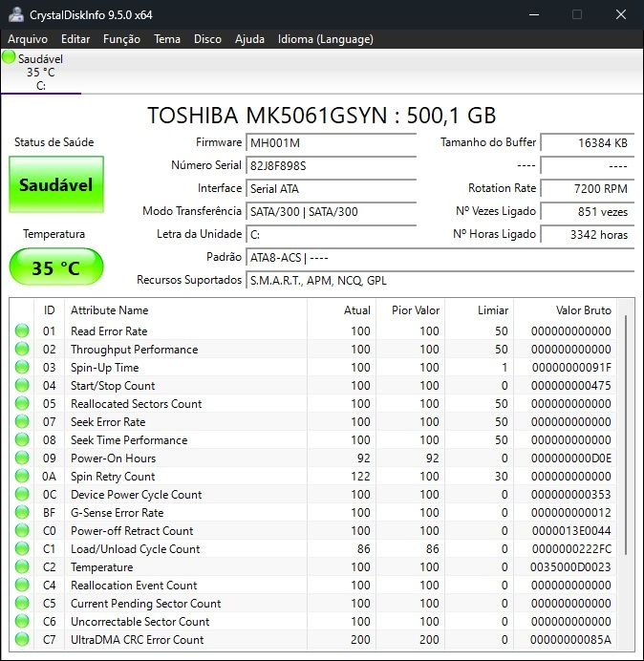Select the C: disk tab with Saudável status
Screen dimensions: 644x661
click(x=41, y=72)
